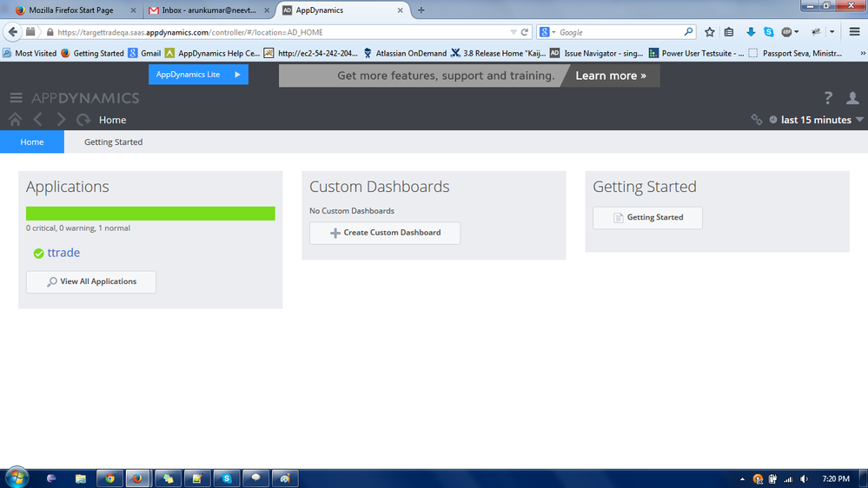Expand the AppDynamics Lite arrow button

237,75
